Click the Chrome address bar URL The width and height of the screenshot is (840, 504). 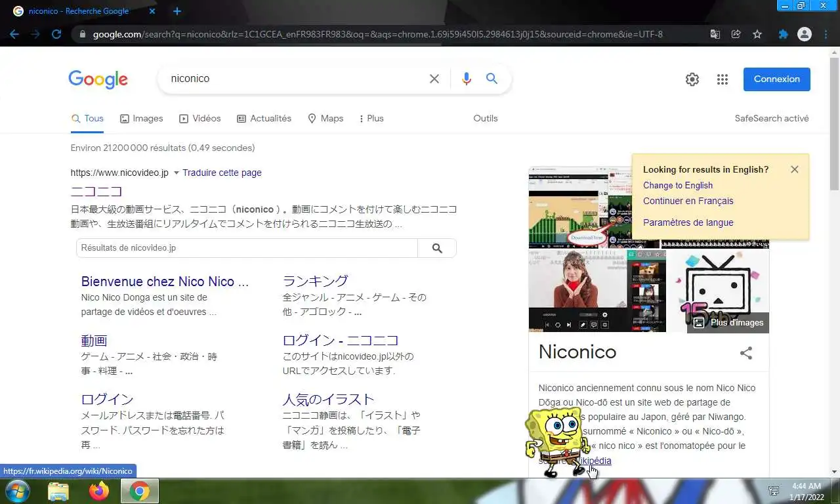[377, 34]
